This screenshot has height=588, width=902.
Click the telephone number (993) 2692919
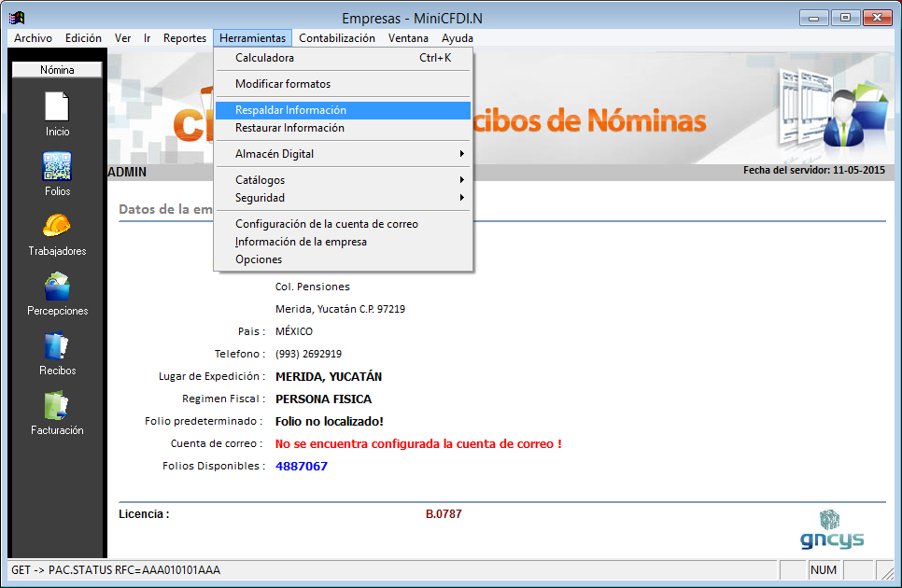coord(308,354)
